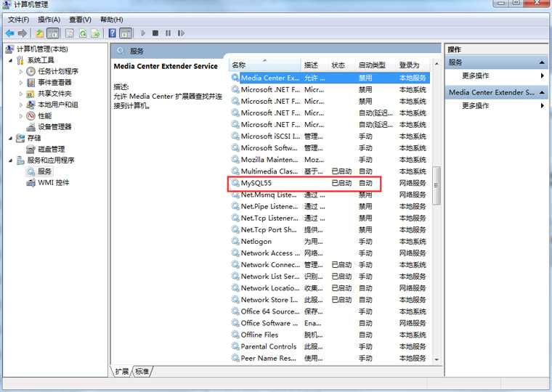Screen dimensions: 552x392
Task: Select the Network Store I... service
Action: 330,300
